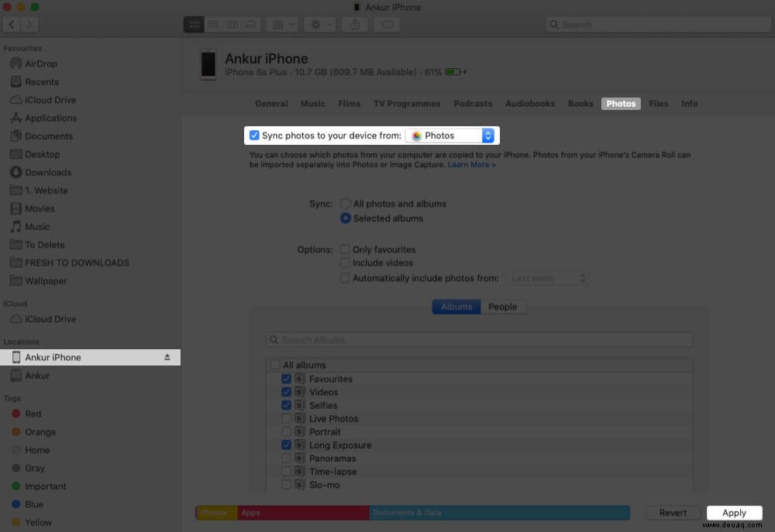The height and width of the screenshot is (532, 775).
Task: Uncheck 'Sync photos to your device from'
Action: coord(254,136)
